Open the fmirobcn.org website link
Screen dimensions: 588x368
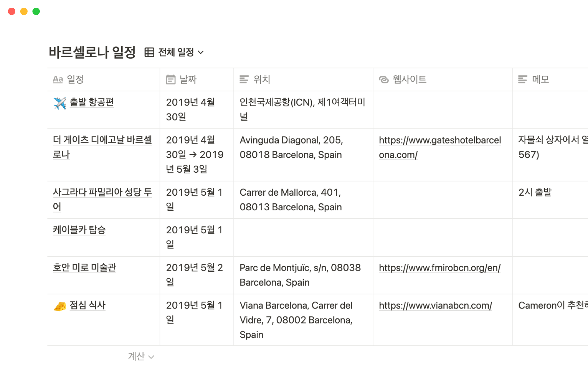[439, 268]
